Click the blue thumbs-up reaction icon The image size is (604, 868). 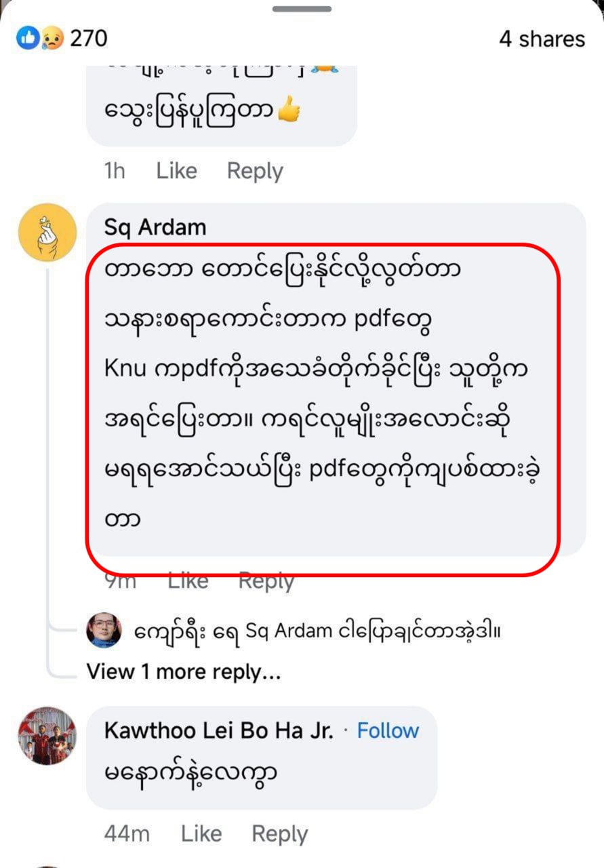coord(28,39)
